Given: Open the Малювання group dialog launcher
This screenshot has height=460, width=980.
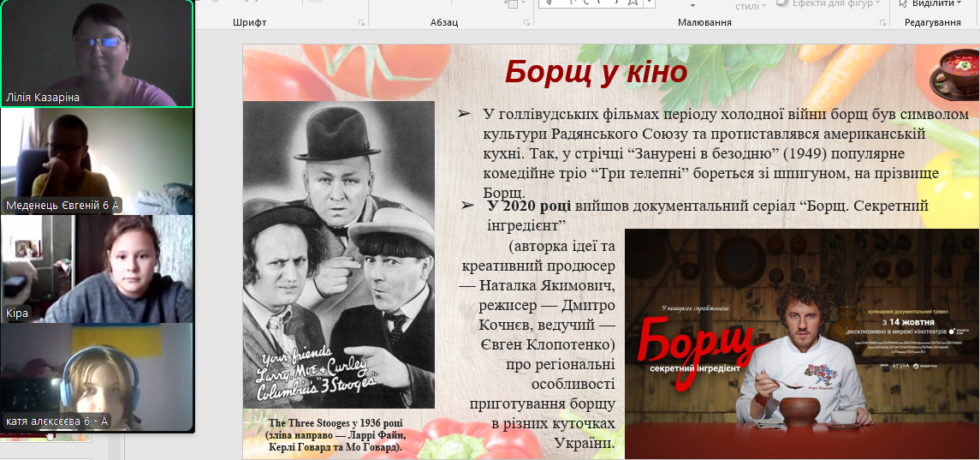Looking at the screenshot, I should pyautogui.click(x=883, y=22).
